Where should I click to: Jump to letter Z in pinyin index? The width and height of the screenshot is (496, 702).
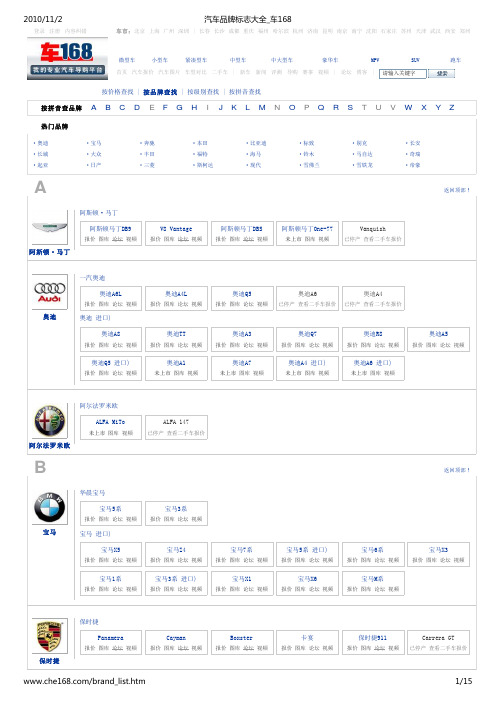pyautogui.click(x=452, y=107)
